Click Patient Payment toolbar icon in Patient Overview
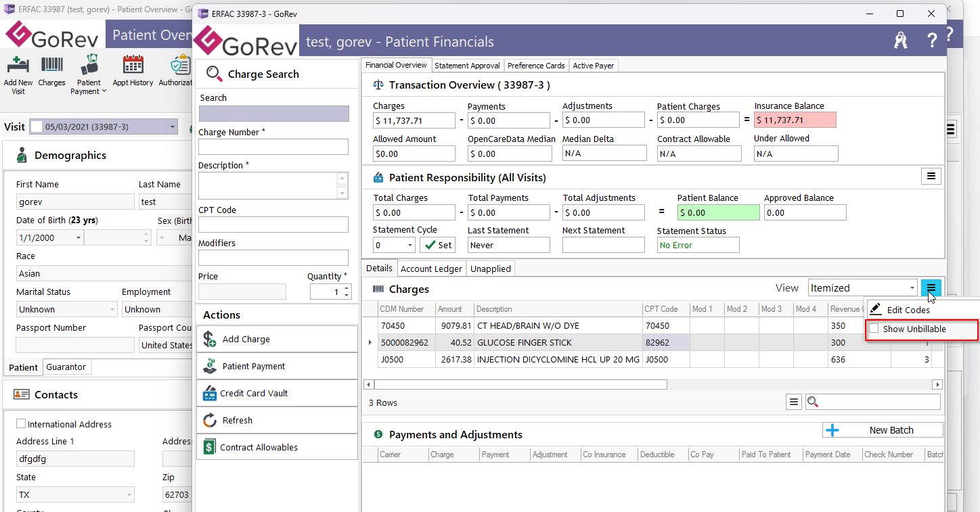Image resolution: width=980 pixels, height=512 pixels. pos(89,65)
